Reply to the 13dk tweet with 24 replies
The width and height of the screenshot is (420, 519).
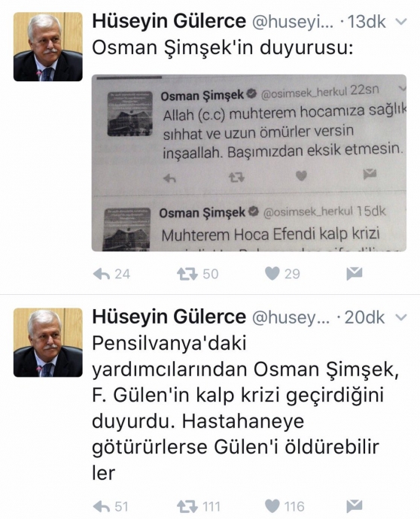point(102,274)
